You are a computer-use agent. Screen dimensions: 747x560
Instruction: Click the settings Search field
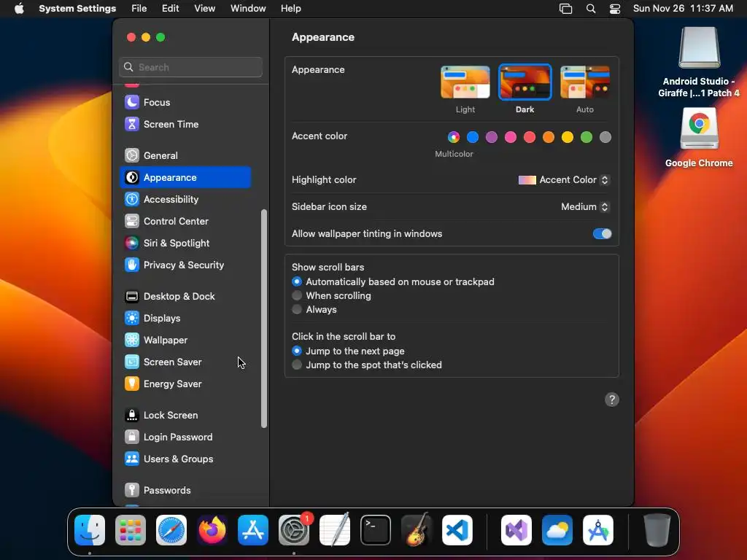[x=190, y=67]
